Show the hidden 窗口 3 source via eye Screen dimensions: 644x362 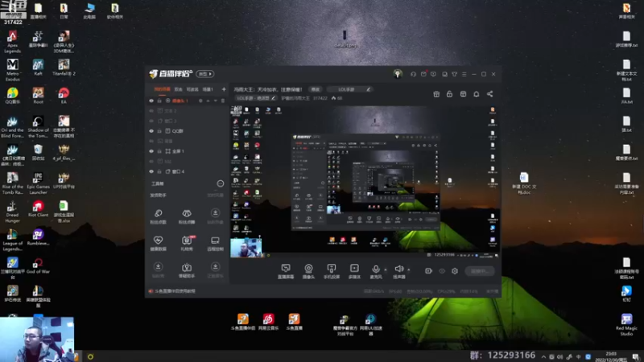151,121
